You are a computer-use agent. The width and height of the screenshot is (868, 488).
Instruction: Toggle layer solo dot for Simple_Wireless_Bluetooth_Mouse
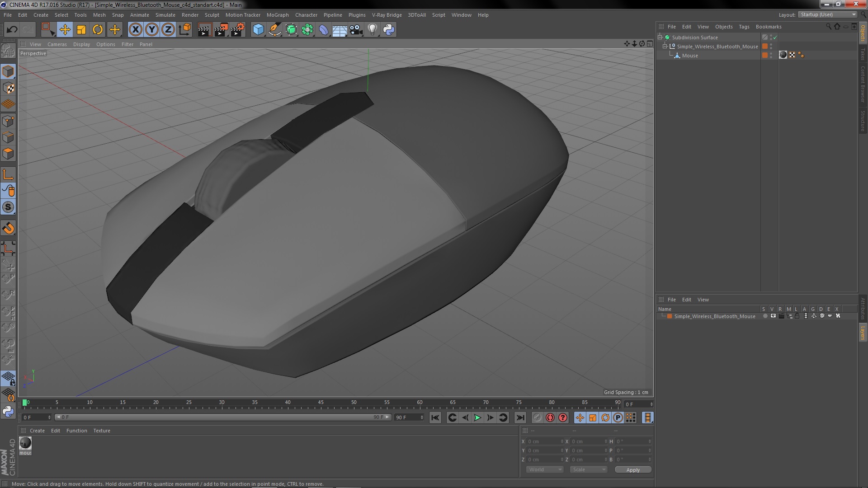pyautogui.click(x=765, y=316)
